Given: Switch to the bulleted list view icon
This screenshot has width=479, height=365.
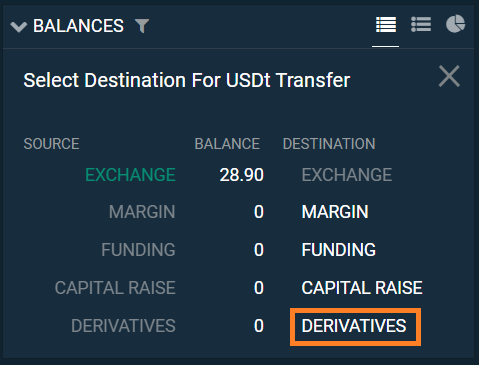Looking at the screenshot, I should (x=421, y=24).
